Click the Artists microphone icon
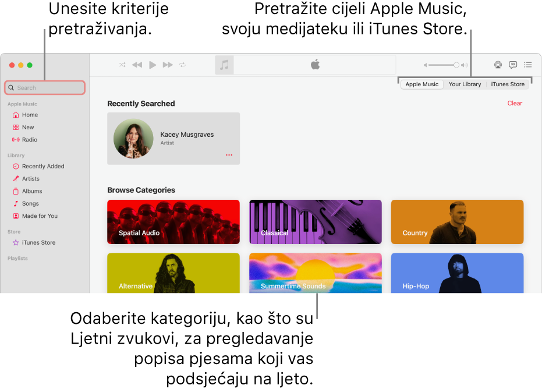This screenshot has height=392, width=542. [x=16, y=179]
